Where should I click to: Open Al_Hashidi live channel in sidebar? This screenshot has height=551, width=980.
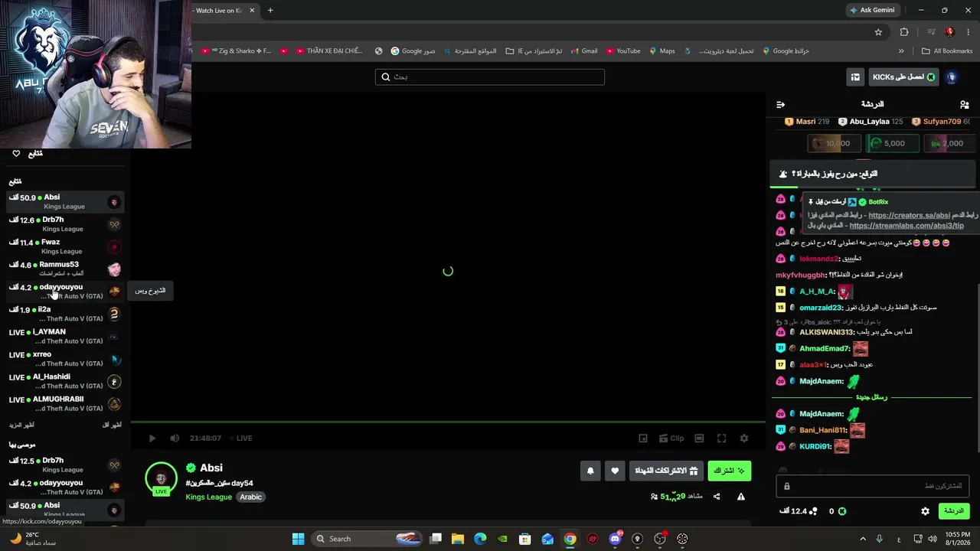coord(65,381)
